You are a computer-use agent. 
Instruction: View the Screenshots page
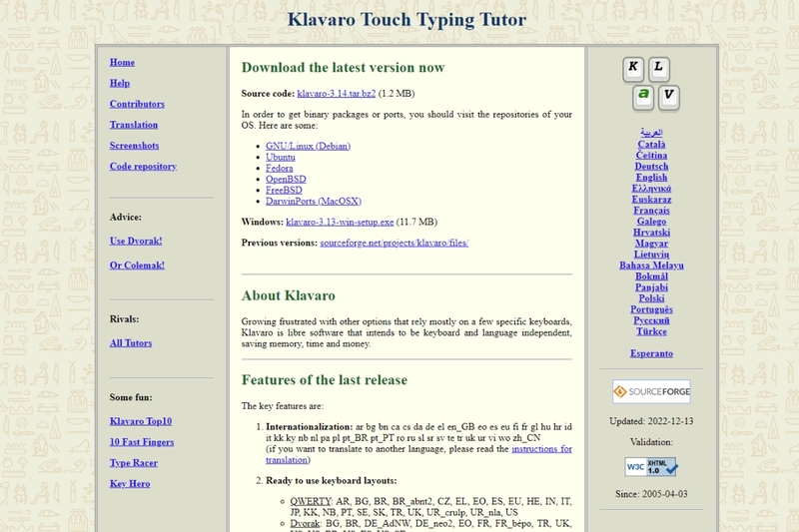tap(134, 146)
